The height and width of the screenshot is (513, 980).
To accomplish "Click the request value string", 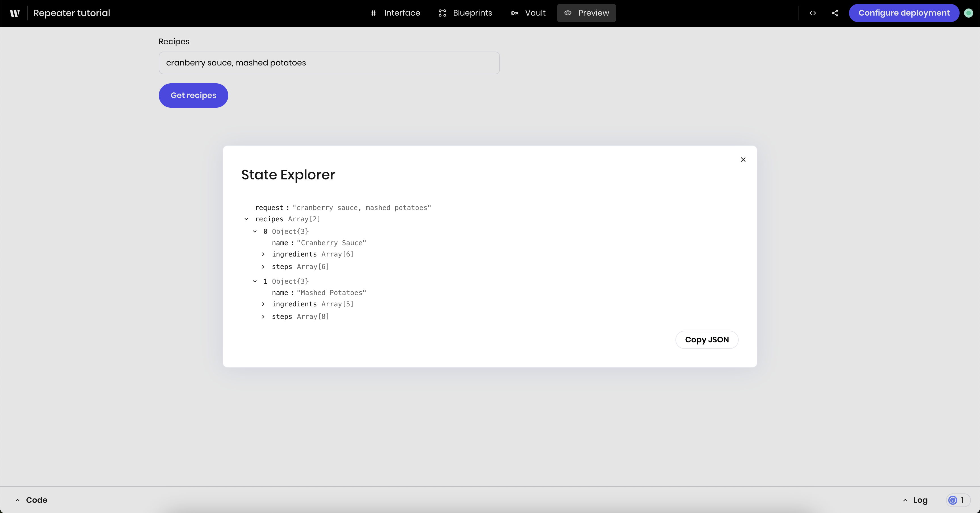I will 362,208.
